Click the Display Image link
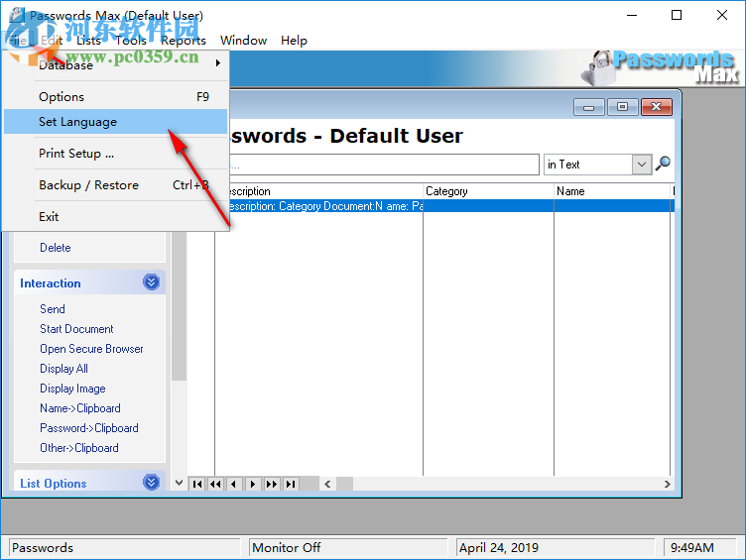 [x=72, y=389]
